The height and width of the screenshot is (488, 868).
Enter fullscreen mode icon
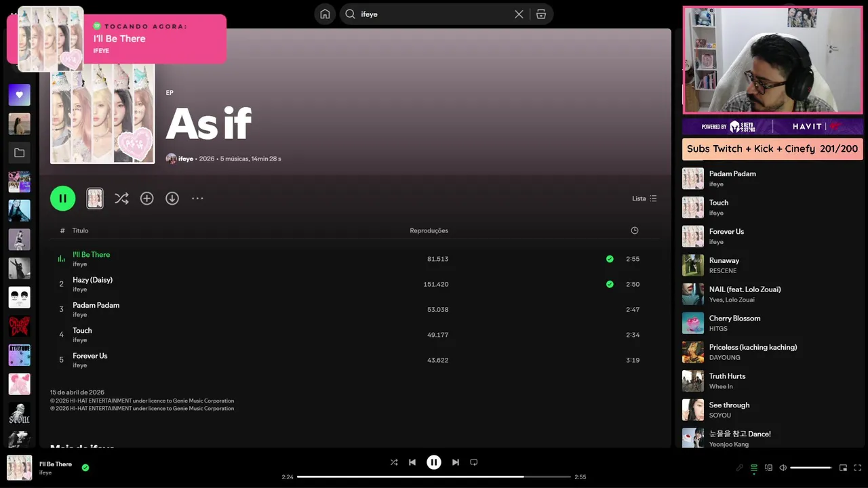(858, 468)
